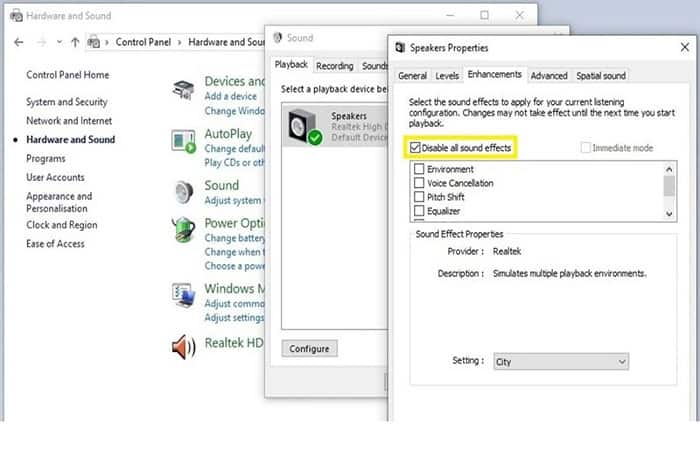Open the Sound heading link
The width and height of the screenshot is (700, 450).
221,185
